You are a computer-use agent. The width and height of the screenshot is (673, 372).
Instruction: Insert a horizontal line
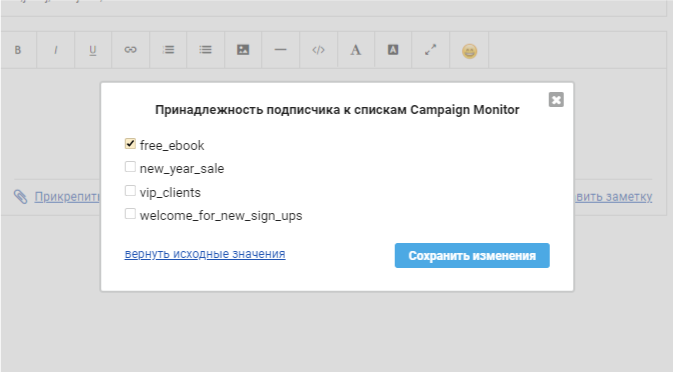[280, 50]
